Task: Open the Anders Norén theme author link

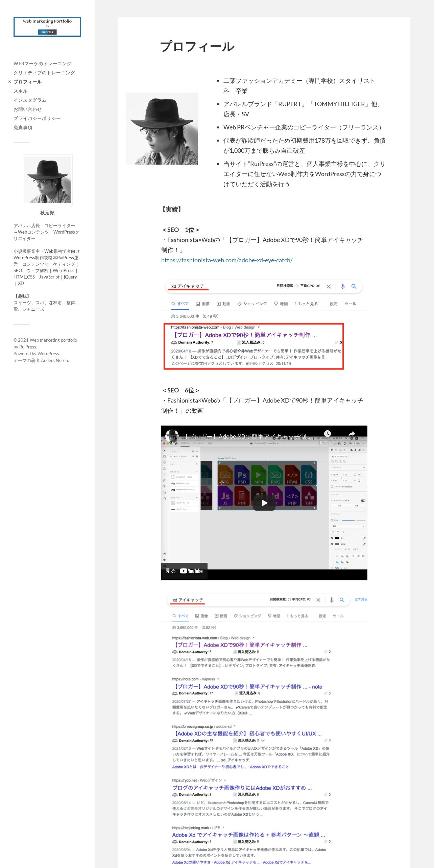Action: click(55, 360)
